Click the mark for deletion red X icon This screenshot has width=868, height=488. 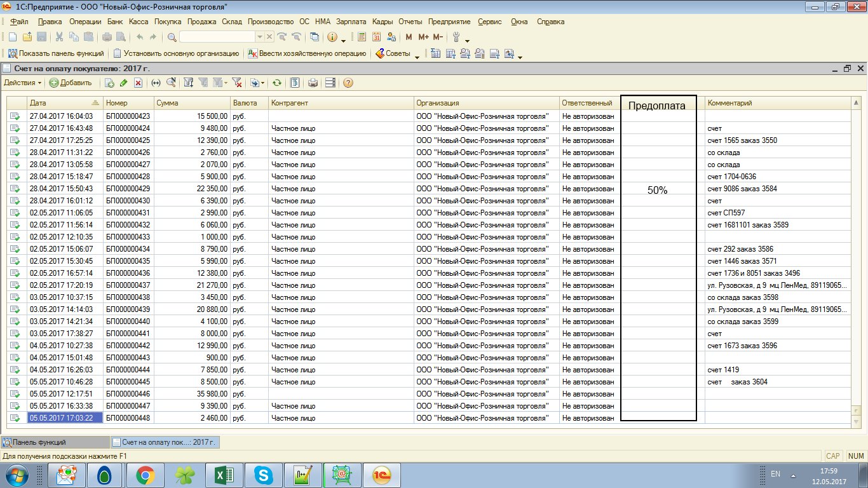click(x=138, y=83)
